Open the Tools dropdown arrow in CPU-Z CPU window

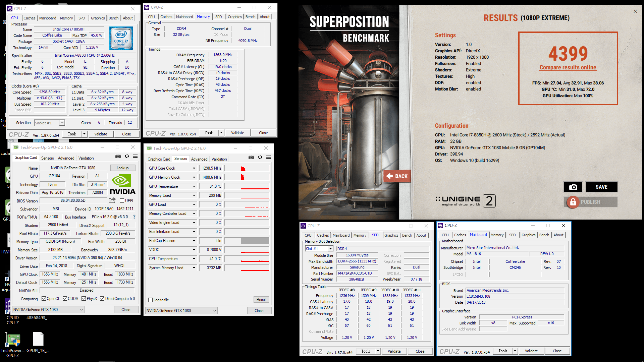click(x=84, y=134)
